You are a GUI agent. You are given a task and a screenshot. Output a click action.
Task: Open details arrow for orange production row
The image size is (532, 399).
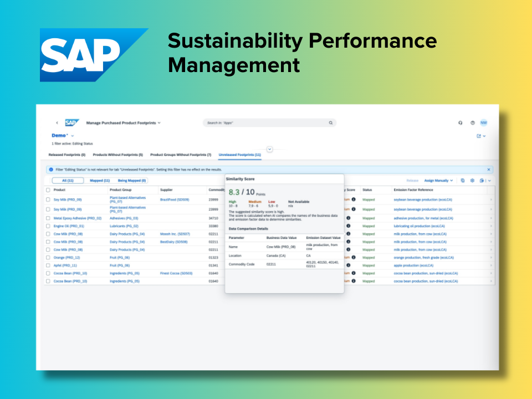click(491, 258)
